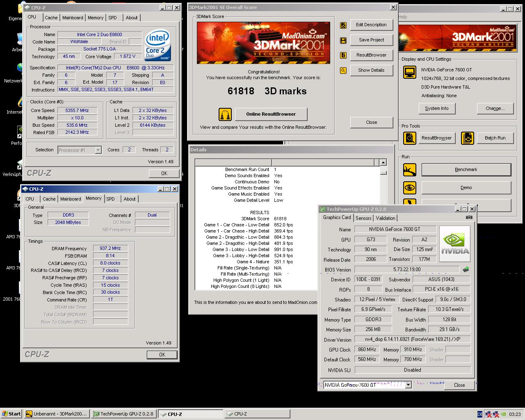Click the Details list scrollbar up arrow

383,163
